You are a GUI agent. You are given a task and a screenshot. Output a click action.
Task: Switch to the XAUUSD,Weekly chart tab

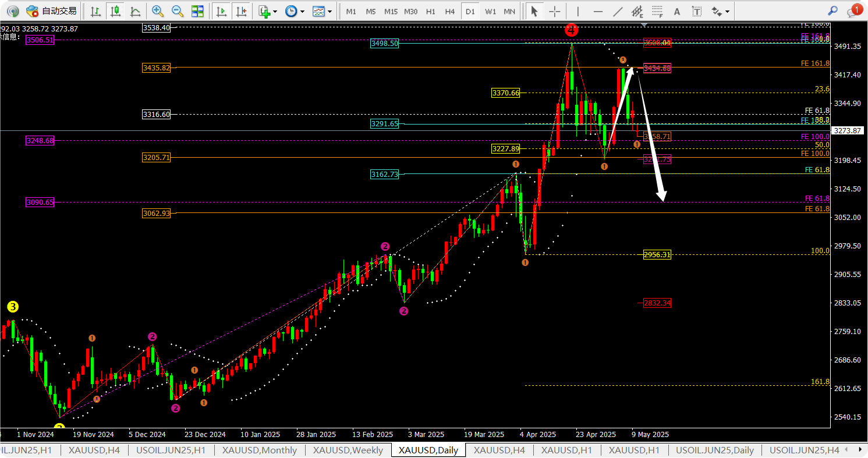click(x=348, y=450)
